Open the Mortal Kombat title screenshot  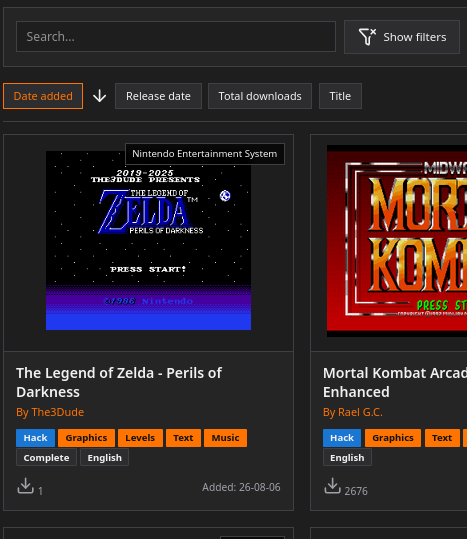(x=397, y=241)
